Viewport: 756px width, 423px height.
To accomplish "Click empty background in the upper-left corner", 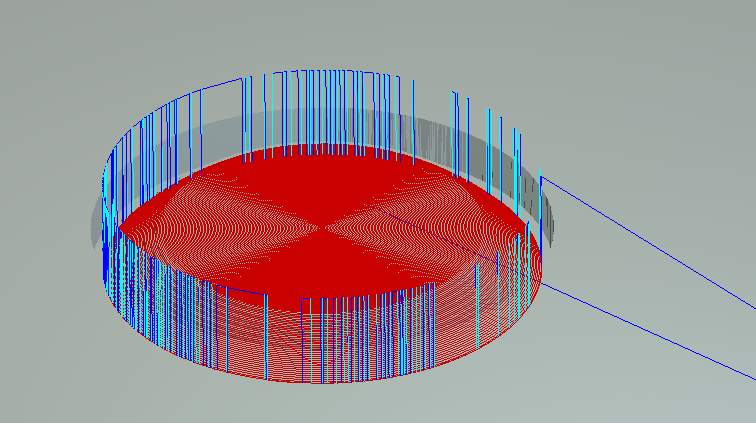I will click(x=40, y=40).
